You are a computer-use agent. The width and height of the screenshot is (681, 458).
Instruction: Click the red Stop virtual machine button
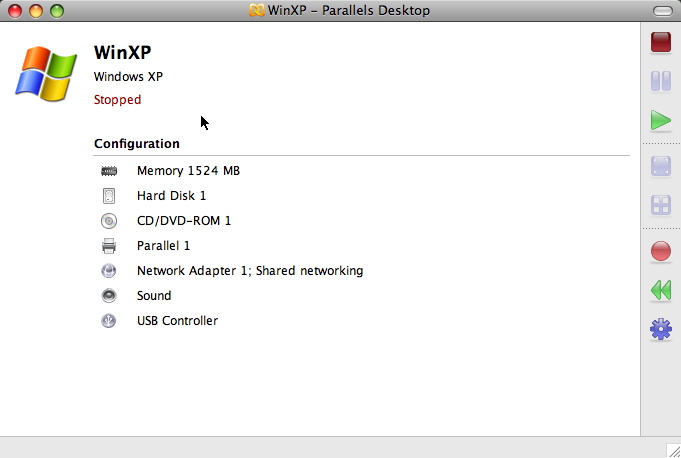(x=661, y=42)
